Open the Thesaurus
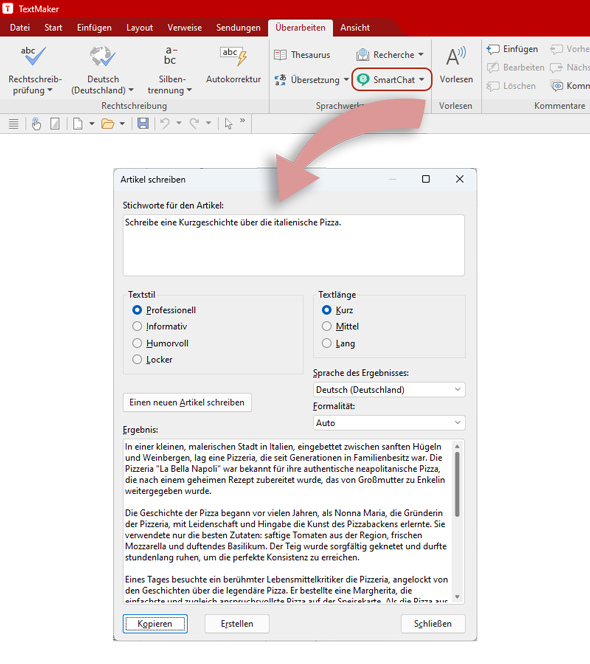This screenshot has height=664, width=590. point(302,55)
